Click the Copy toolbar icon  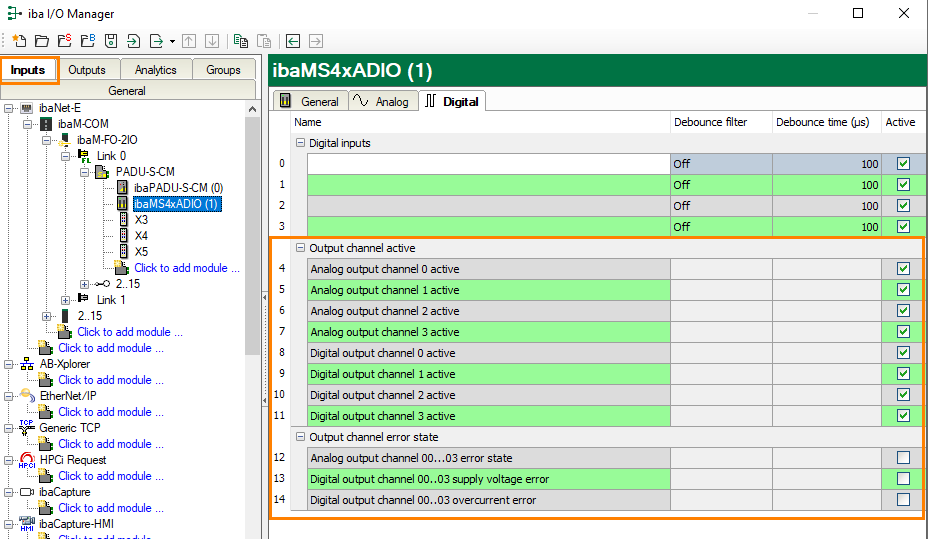(240, 41)
